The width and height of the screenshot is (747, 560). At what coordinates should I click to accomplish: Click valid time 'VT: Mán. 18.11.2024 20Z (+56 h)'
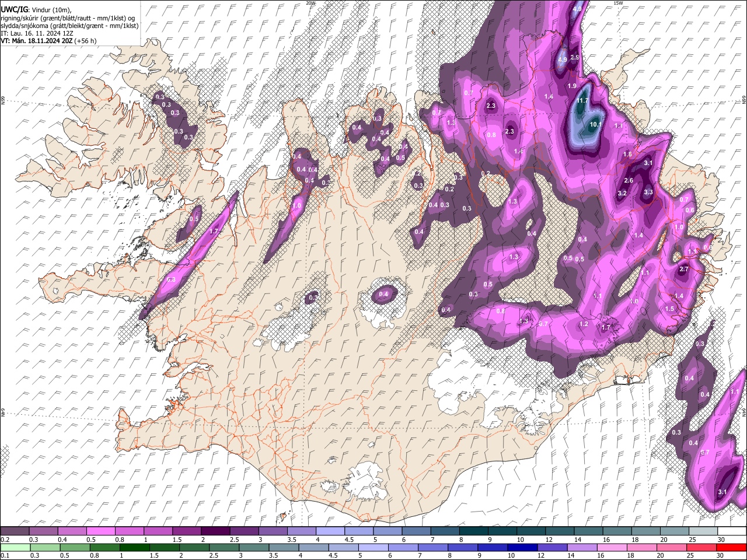pyautogui.click(x=48, y=41)
